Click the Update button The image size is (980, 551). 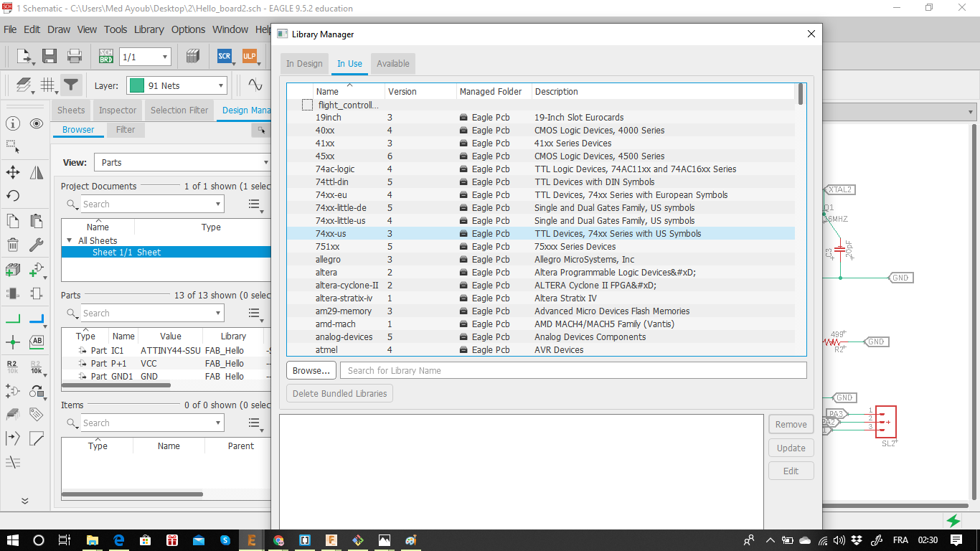[x=791, y=448]
